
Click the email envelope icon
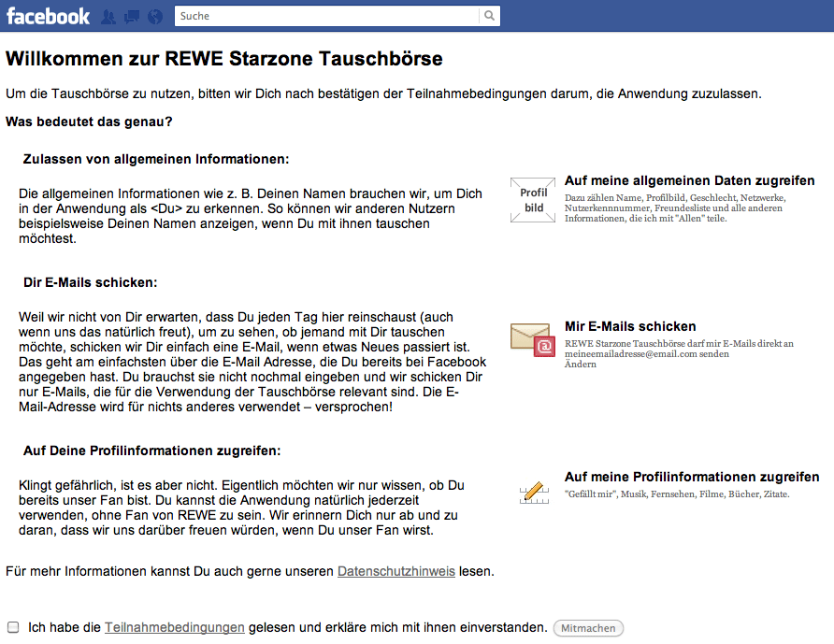coord(533,339)
